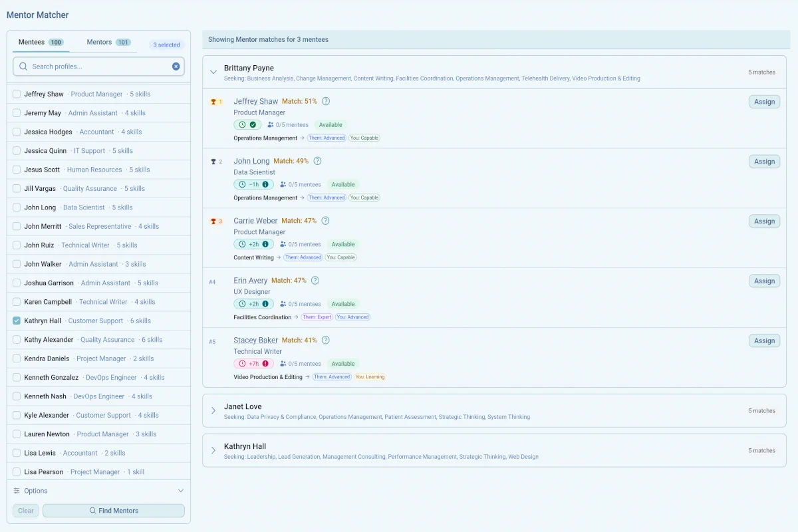798x532 pixels.
Task: Click the Mentees count badge 100
Action: tap(56, 43)
